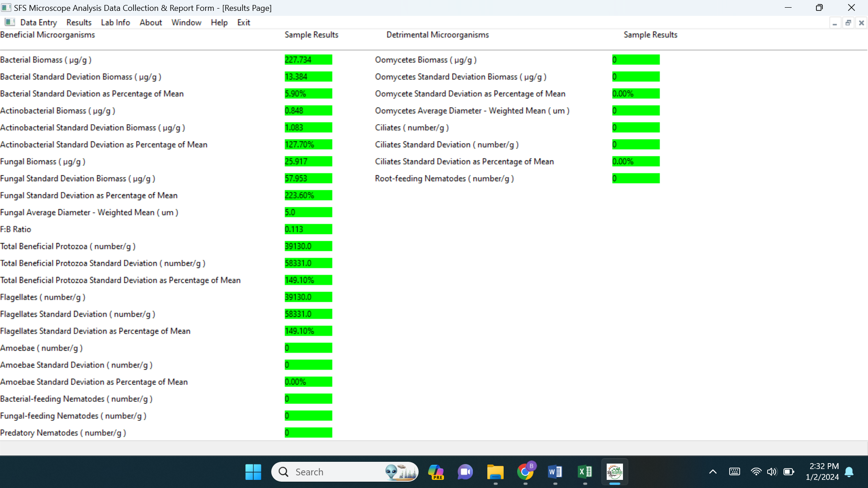Screen dimensions: 868x488
Task: Click the Actinobacterial deviation value 1.083
Action: pos(308,127)
